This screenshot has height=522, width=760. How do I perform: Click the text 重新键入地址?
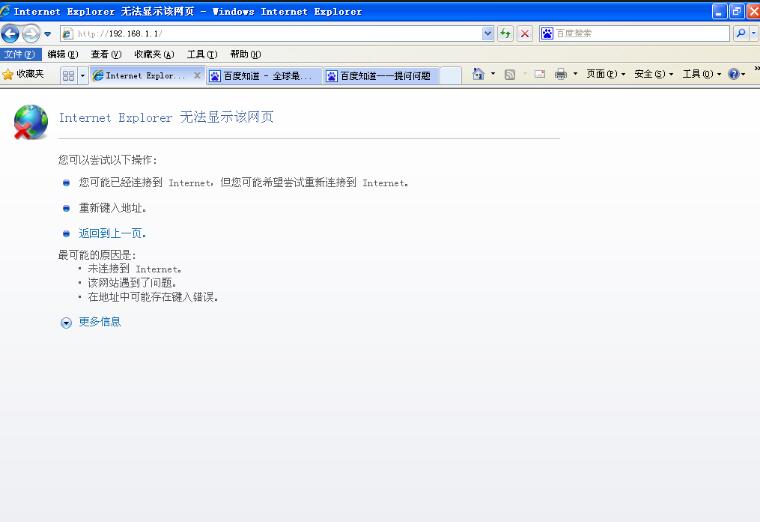point(112,208)
